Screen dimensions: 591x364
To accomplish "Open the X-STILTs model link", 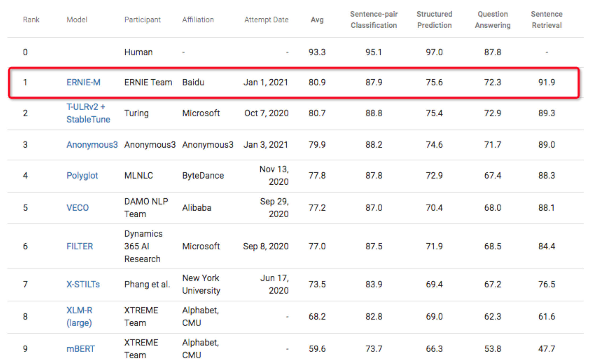I will (83, 284).
